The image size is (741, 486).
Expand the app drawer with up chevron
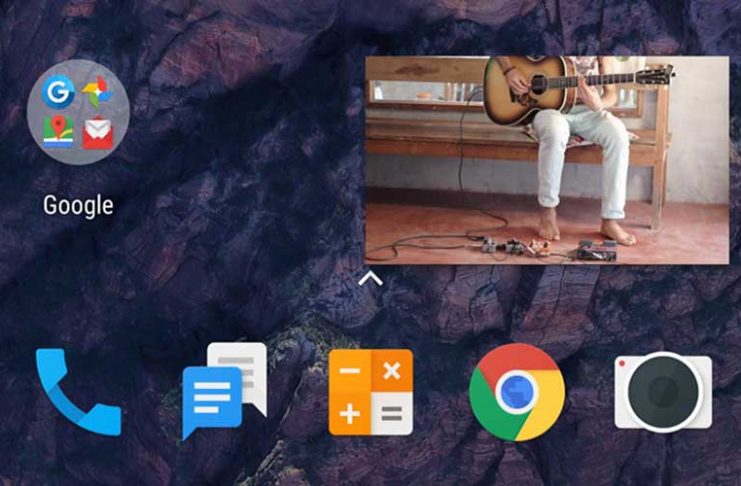click(370, 278)
